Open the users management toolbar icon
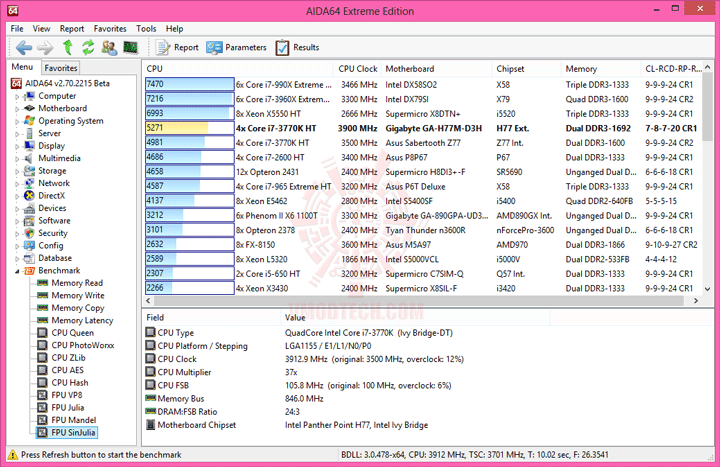720x467 pixels. pyautogui.click(x=109, y=47)
